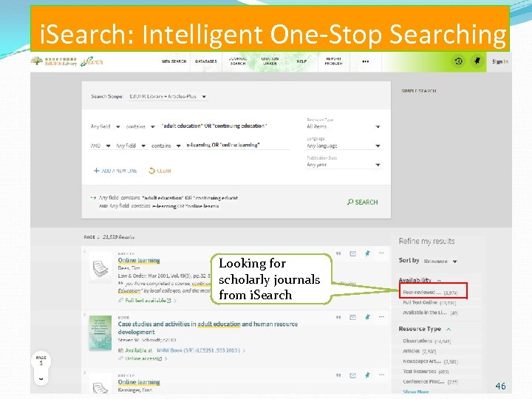Filter by Conference Proceedings type
The image size is (532, 399).
(430, 382)
